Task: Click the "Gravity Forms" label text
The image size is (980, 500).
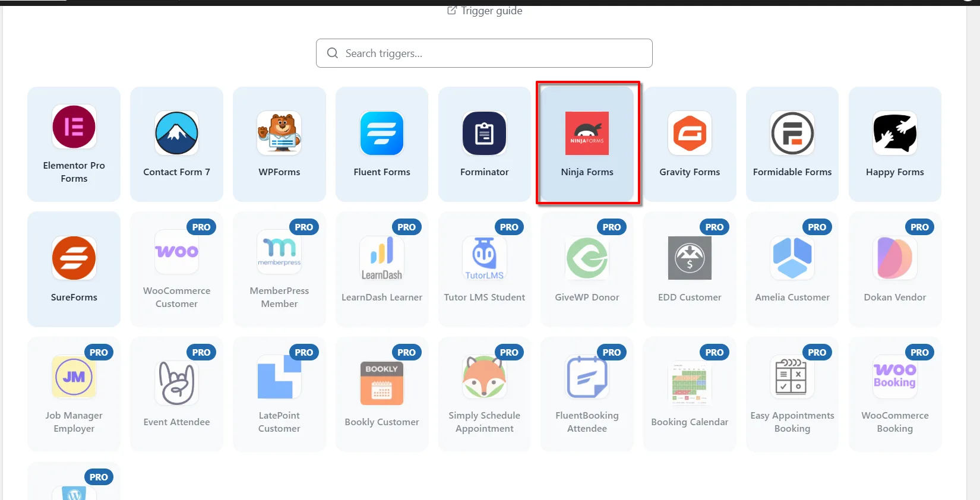Action: point(690,172)
